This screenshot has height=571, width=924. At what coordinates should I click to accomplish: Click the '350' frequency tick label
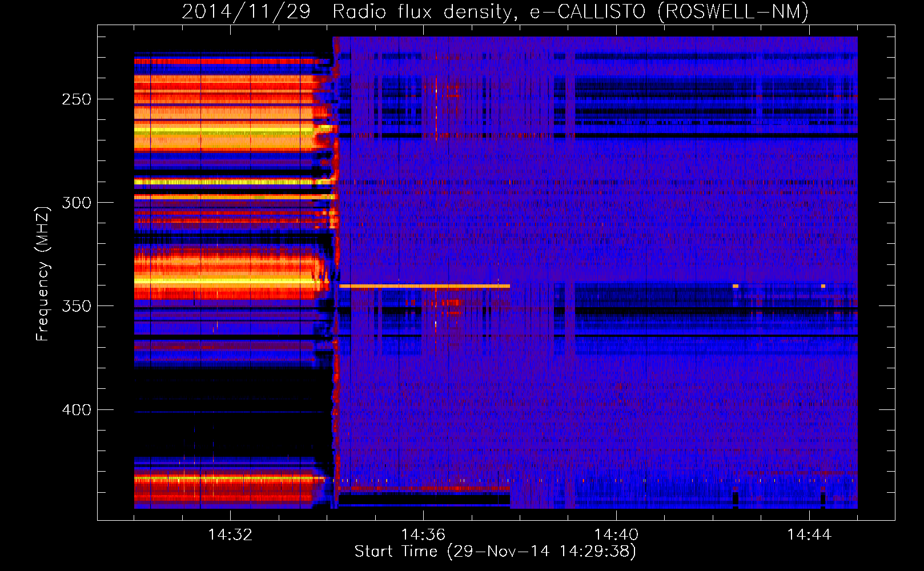(77, 306)
